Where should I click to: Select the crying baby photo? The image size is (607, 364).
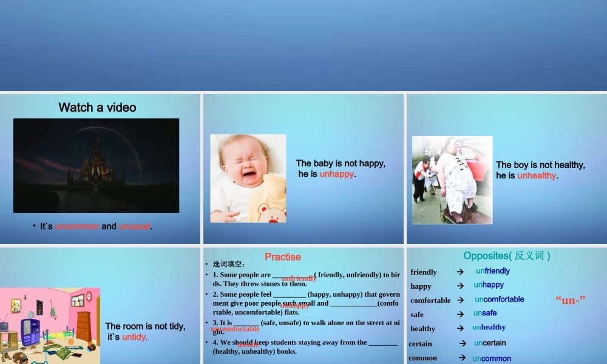click(248, 178)
